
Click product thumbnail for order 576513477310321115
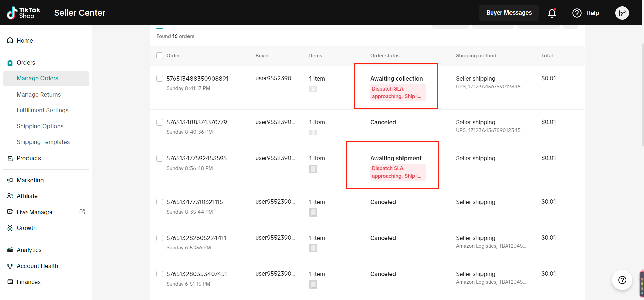[x=313, y=212]
